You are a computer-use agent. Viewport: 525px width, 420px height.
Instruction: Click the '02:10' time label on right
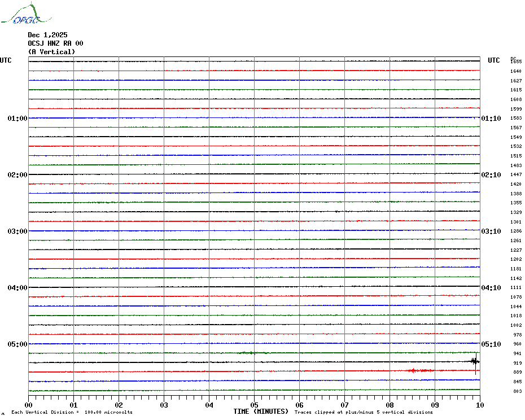point(491,175)
